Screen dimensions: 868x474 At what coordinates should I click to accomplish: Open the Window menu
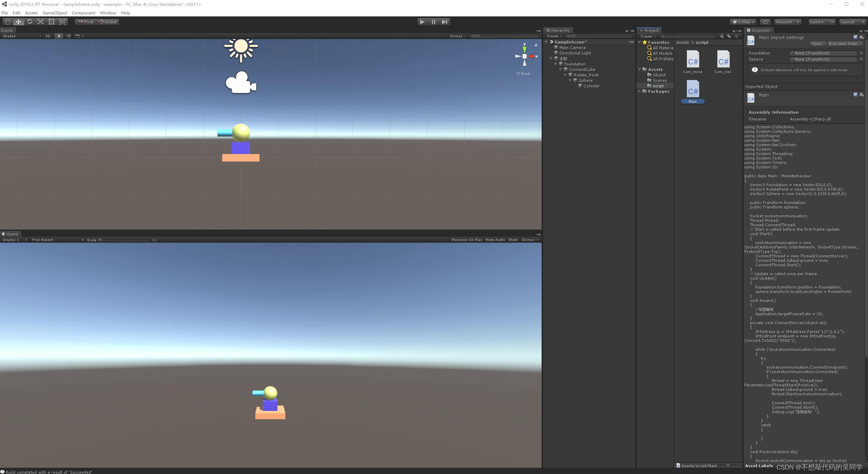[108, 13]
